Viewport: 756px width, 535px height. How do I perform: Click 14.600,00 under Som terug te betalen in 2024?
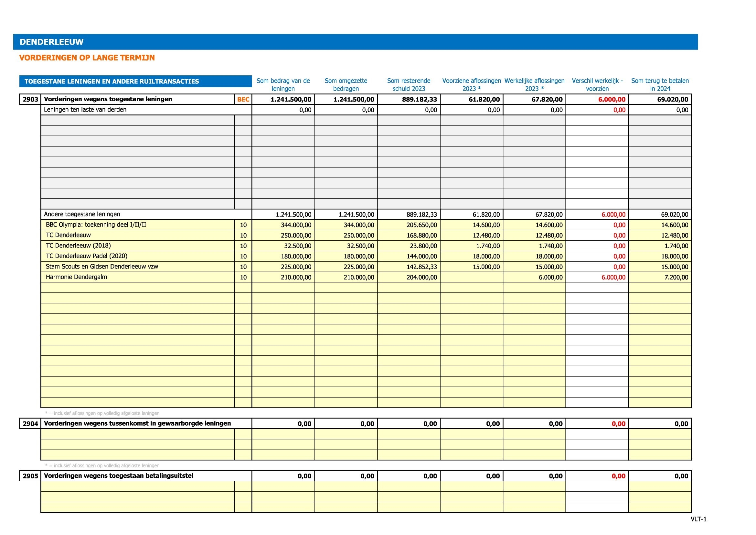[675, 225]
